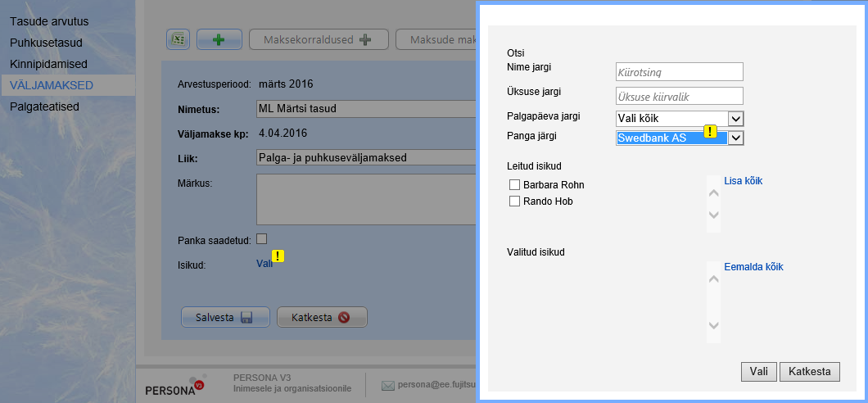
Task: Click the green plus add button
Action: point(219,39)
